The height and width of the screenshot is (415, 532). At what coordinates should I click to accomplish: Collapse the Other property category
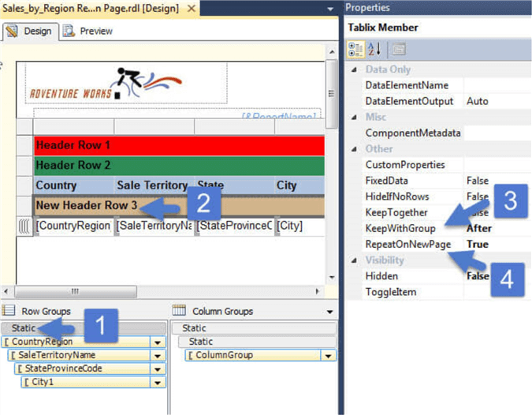pos(354,149)
